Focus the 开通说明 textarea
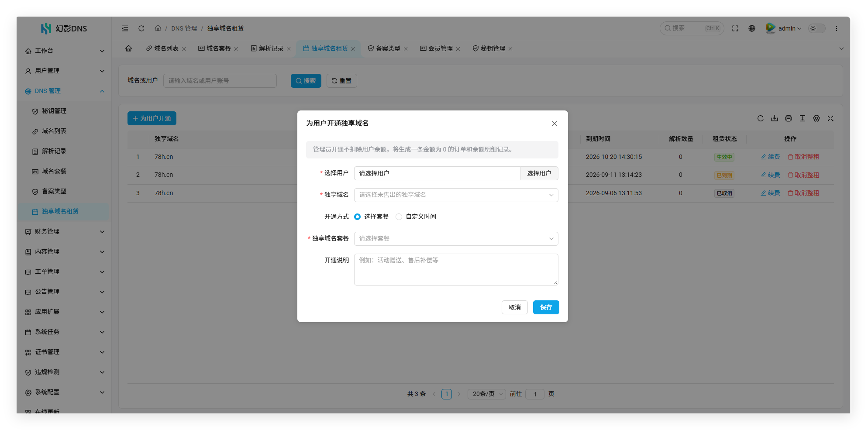 (456, 270)
